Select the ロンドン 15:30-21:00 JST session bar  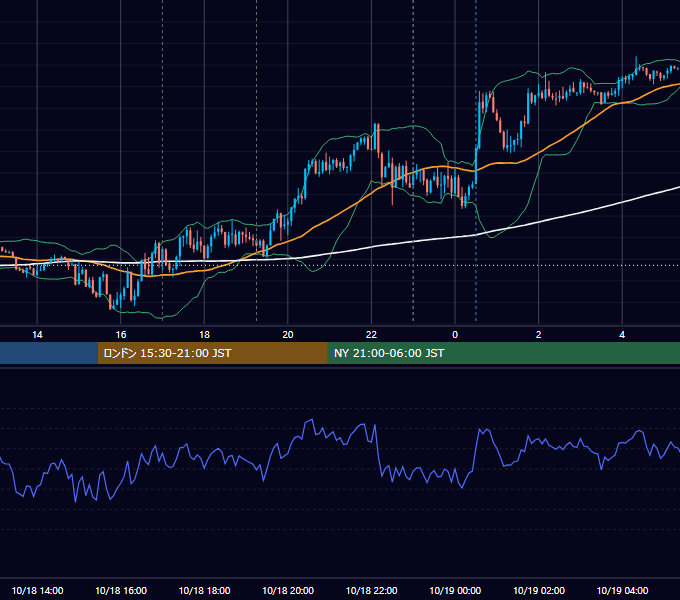point(212,353)
